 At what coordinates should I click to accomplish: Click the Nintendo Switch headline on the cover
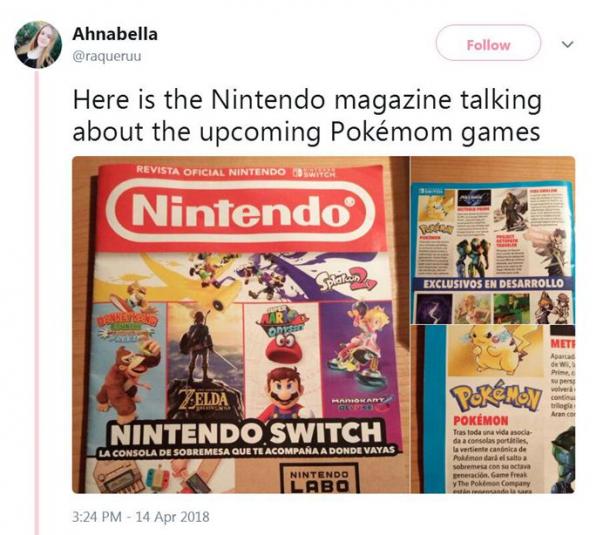tap(246, 433)
